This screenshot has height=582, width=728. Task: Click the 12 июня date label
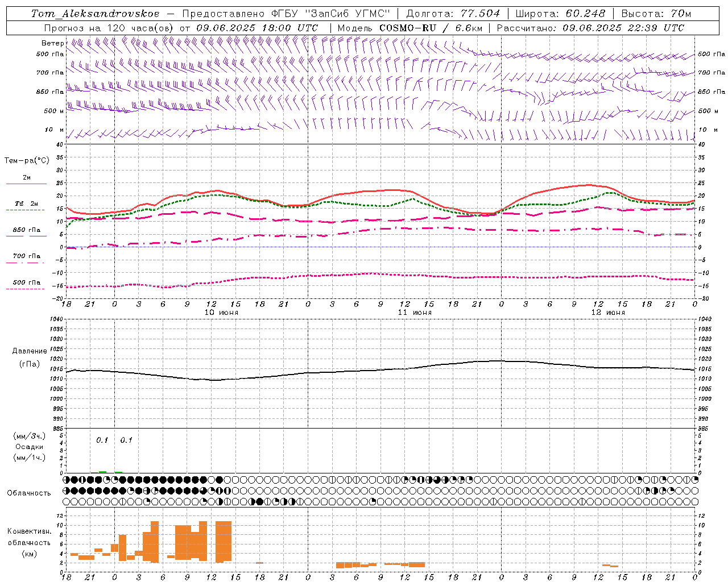click(x=608, y=313)
